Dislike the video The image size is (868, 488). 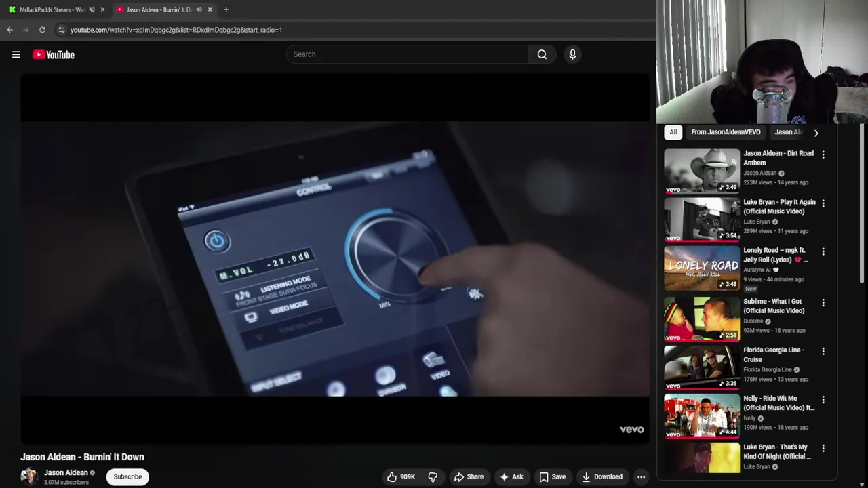pos(433,477)
